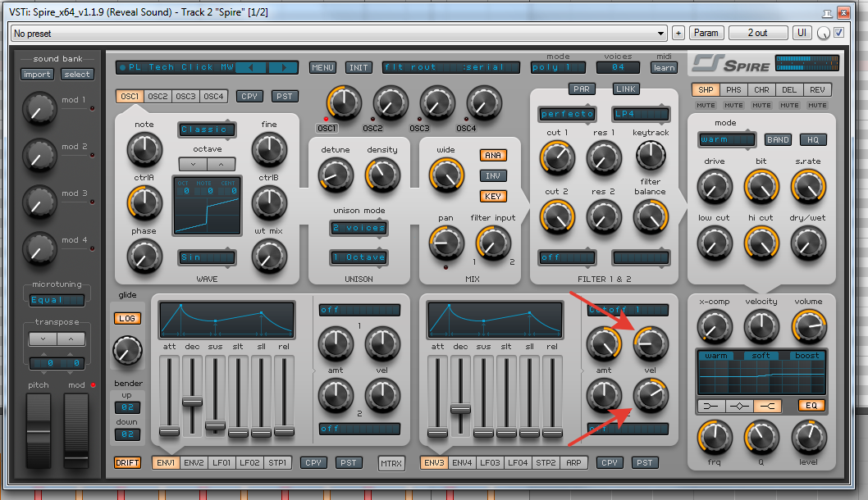
Task: Toggle the plugin bypass checkbox
Action: tap(839, 33)
